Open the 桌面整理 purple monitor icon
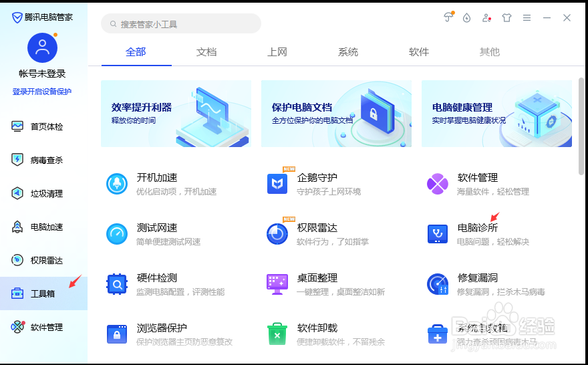Screen dimensions: 588x365 [x=277, y=284]
